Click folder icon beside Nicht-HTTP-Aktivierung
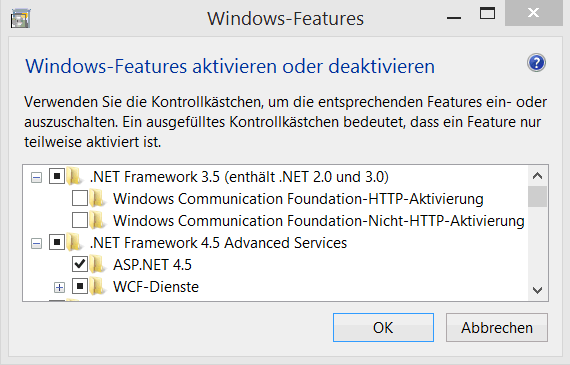This screenshot has height=365, width=570. pos(98,220)
